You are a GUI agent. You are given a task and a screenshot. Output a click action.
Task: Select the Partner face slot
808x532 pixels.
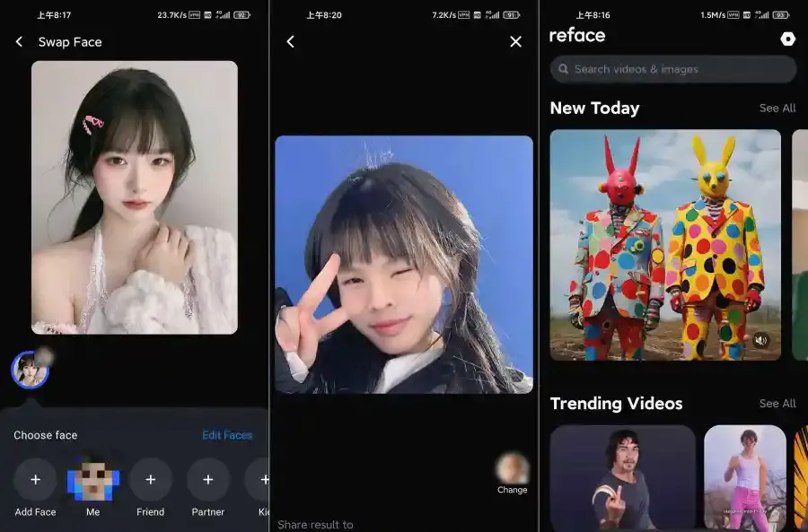(x=207, y=480)
